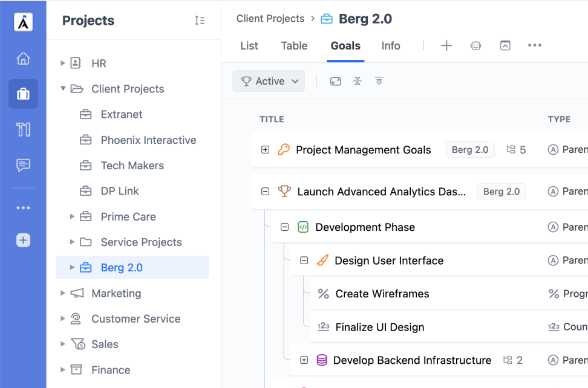The width and height of the screenshot is (588, 388).
Task: Click the tools ruler icon in sidebar
Action: (23, 129)
